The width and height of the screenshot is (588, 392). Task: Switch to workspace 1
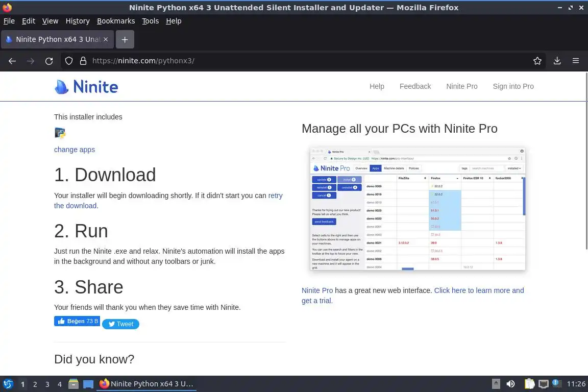[23, 384]
